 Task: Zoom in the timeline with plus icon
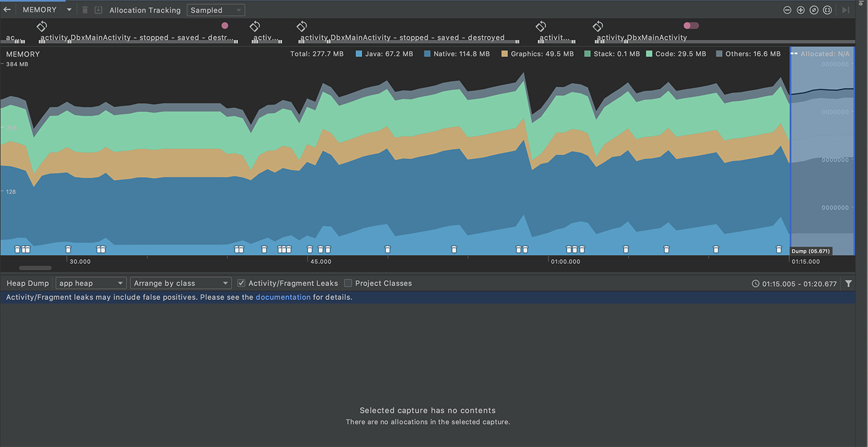pos(800,10)
